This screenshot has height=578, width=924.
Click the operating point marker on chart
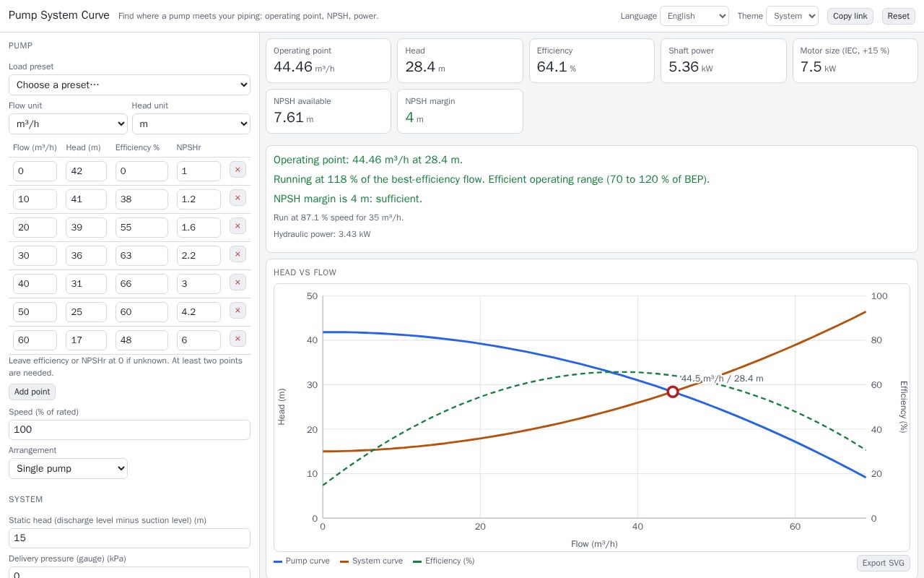(x=673, y=392)
